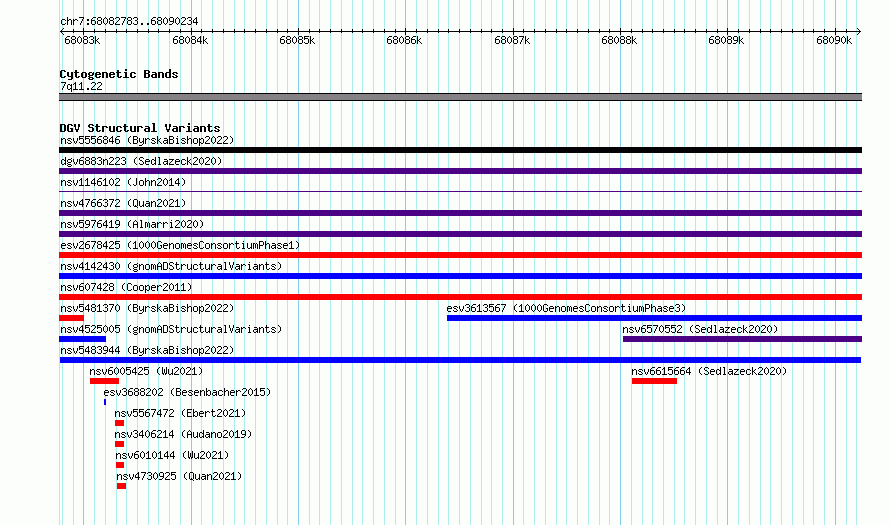
Task: Click the nsv6615664 (Sedlazeck2020) label
Action: pyautogui.click(x=709, y=371)
